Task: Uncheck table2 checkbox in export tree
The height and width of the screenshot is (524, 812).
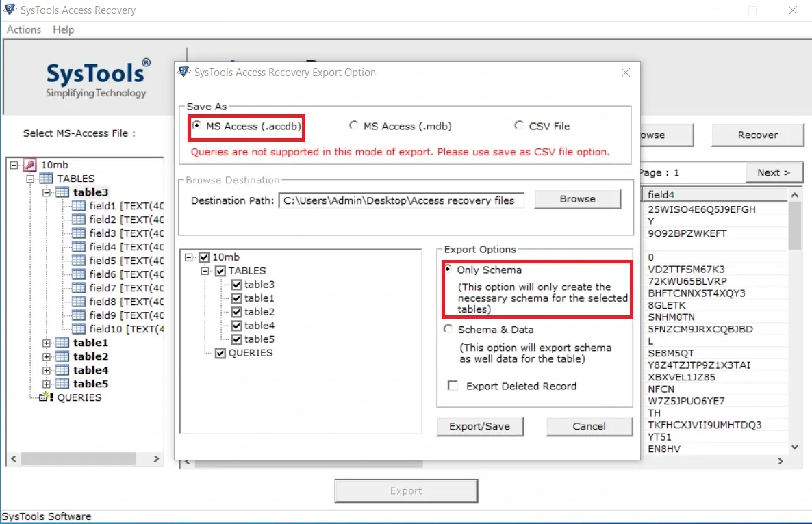Action: (x=237, y=312)
